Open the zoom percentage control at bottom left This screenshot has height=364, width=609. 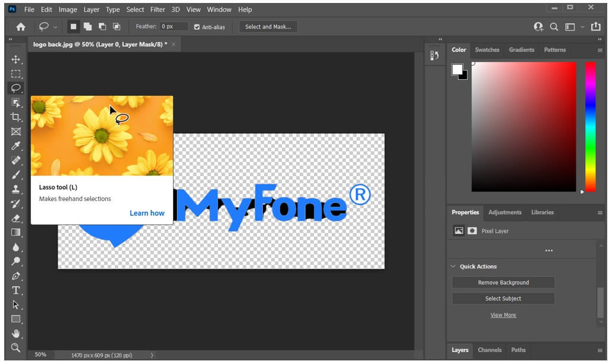click(x=40, y=354)
